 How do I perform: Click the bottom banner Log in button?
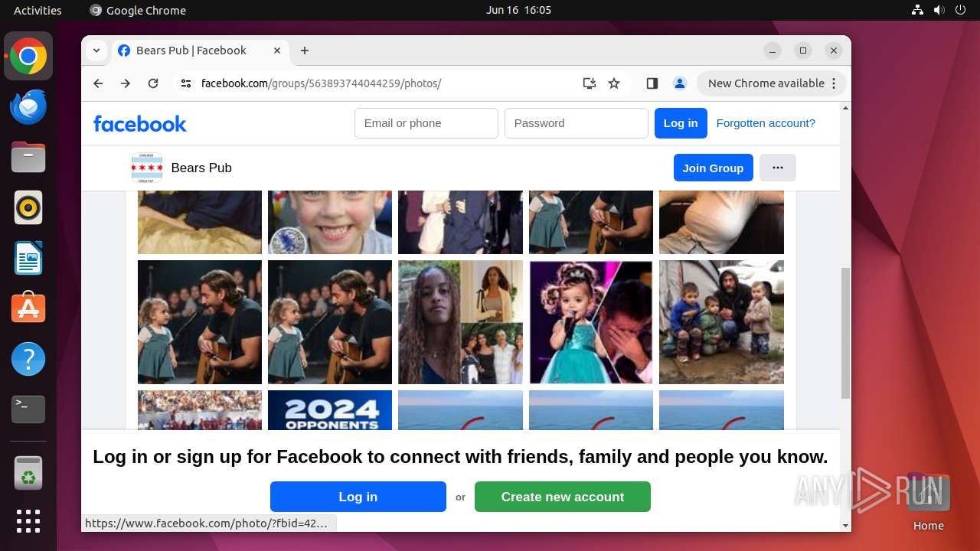(x=358, y=497)
